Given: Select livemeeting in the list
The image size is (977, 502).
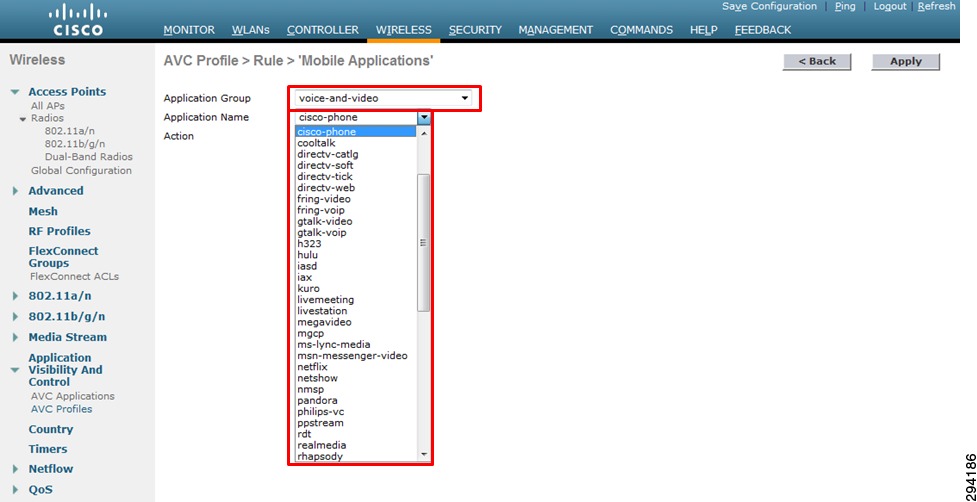Looking at the screenshot, I should 355,300.
